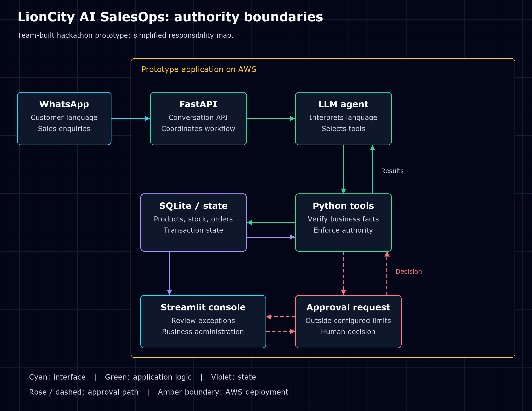Click the 'Rose / dashed: approval path' legend entry
The height and width of the screenshot is (411, 532).
84,392
